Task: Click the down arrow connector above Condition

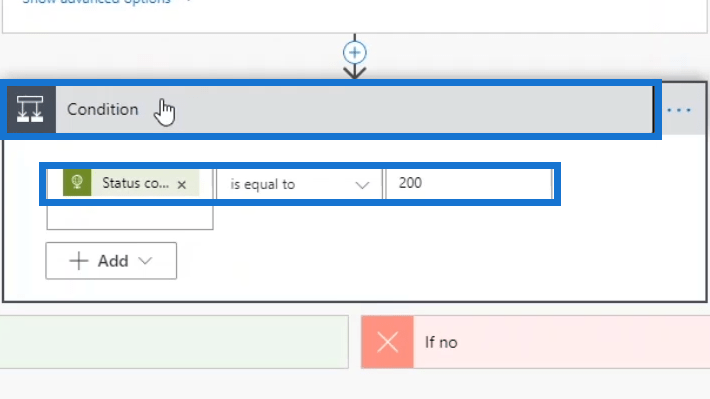Action: pos(355,72)
